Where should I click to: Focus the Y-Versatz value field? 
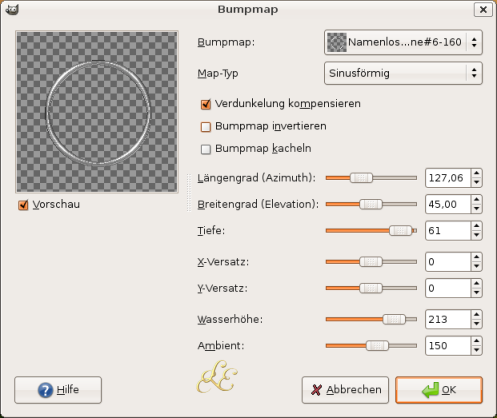click(448, 288)
